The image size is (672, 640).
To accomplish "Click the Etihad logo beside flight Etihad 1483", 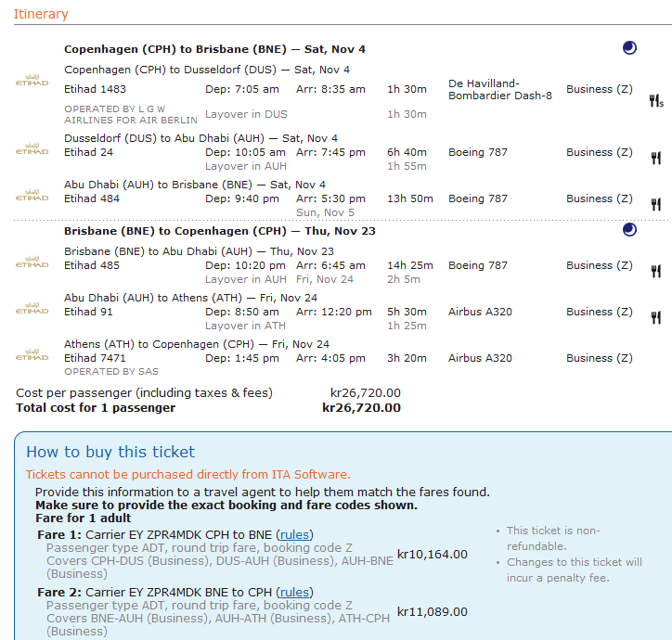I will tap(32, 83).
